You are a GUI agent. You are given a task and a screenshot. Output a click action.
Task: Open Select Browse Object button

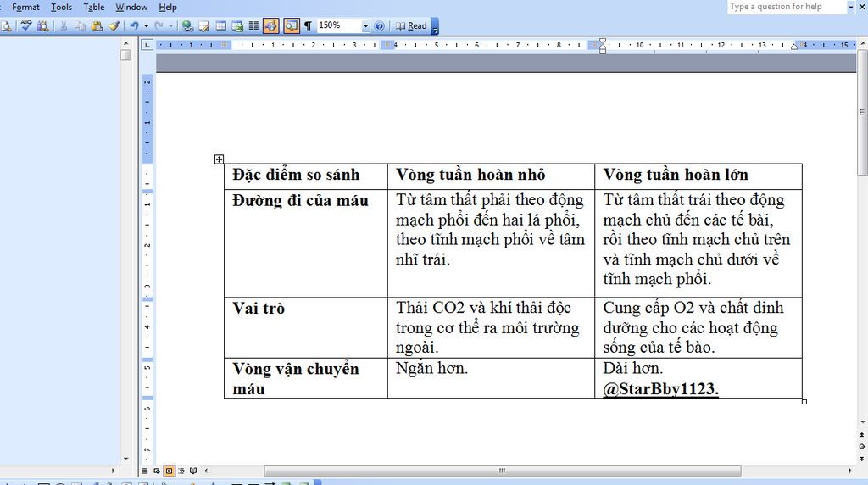[x=862, y=446]
